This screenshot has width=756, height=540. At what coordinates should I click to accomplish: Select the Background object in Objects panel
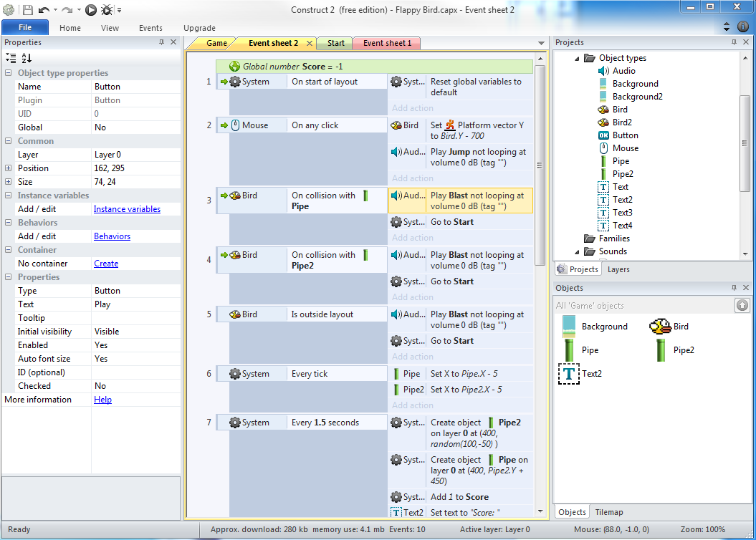[x=595, y=327]
